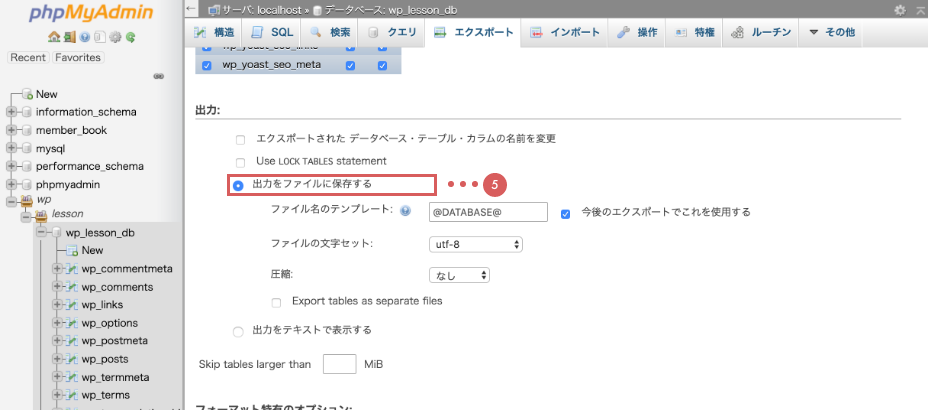Click the Favorites button in sidebar
Screen dimensions: 928x410
pos(78,58)
